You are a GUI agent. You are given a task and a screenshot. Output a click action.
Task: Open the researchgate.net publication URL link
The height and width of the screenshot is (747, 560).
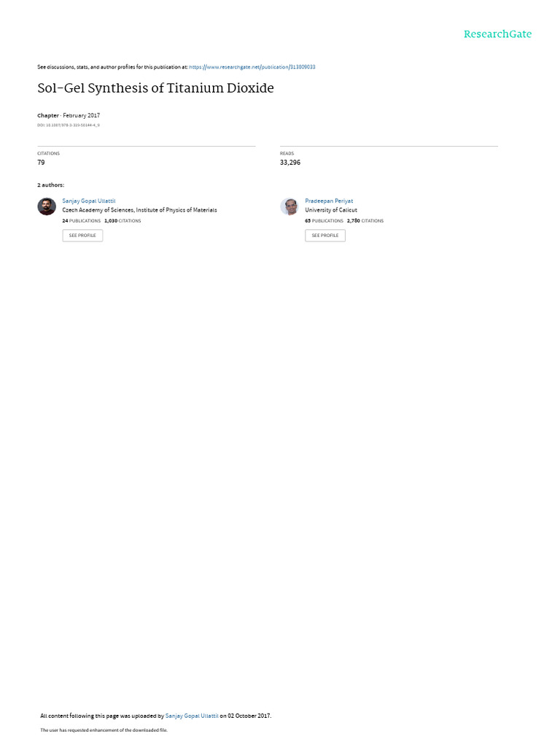[x=252, y=67]
